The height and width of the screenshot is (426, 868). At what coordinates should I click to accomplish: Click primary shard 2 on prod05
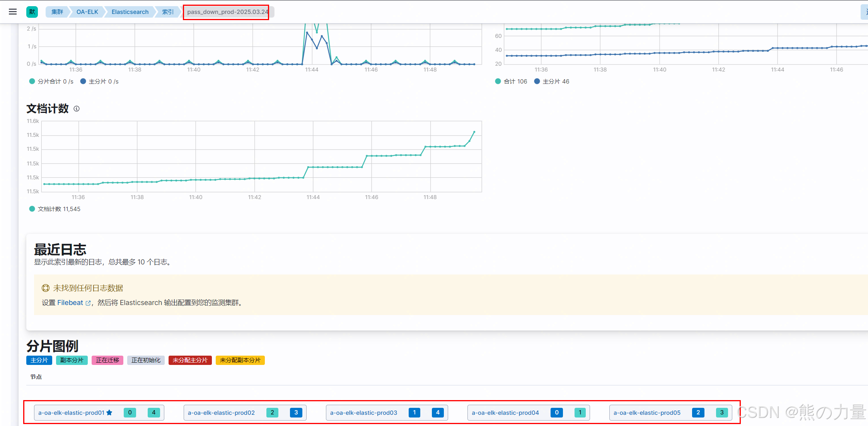point(698,412)
